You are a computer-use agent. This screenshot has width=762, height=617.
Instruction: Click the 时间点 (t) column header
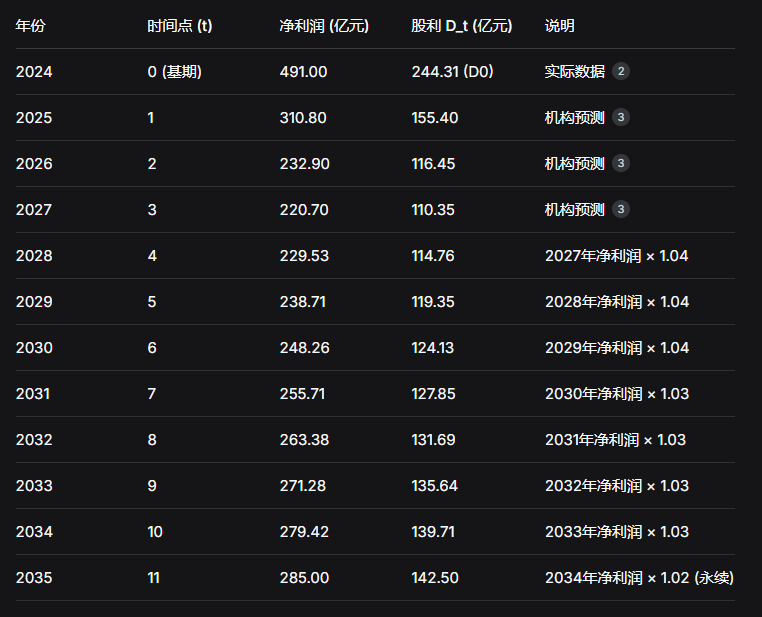tap(179, 25)
